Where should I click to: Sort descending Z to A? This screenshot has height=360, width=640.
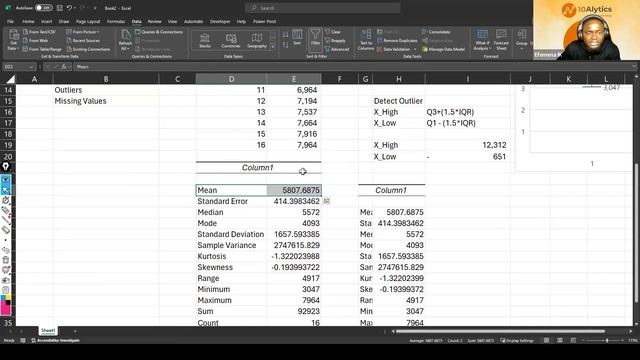click(285, 44)
